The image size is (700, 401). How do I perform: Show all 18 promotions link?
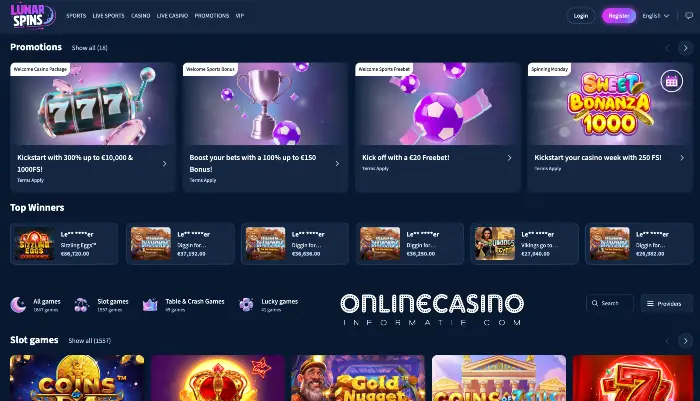pyautogui.click(x=90, y=48)
